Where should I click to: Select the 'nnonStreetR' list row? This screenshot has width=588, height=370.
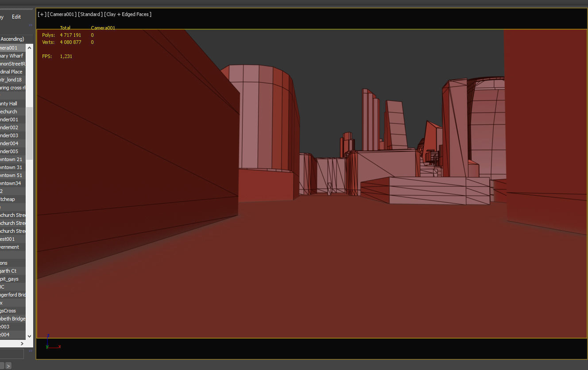13,64
